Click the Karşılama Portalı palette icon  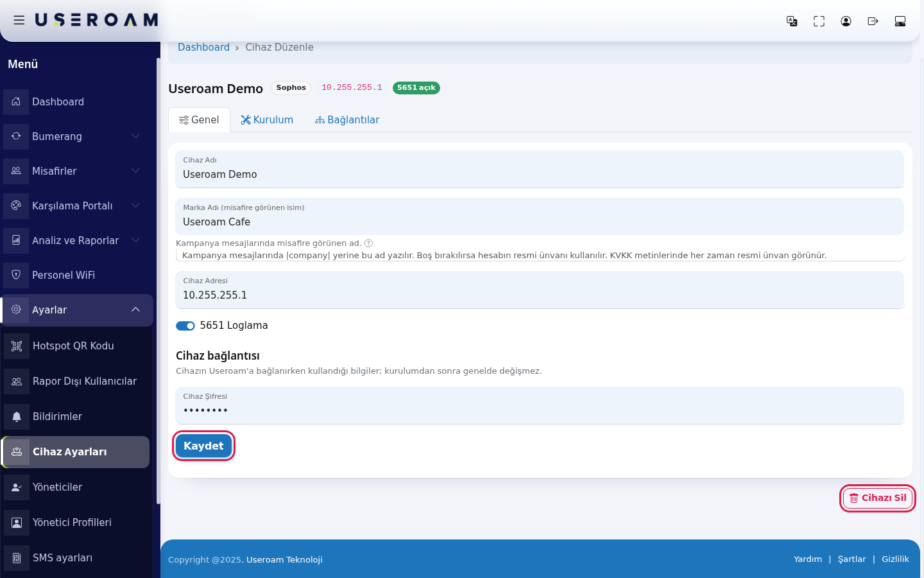point(16,206)
